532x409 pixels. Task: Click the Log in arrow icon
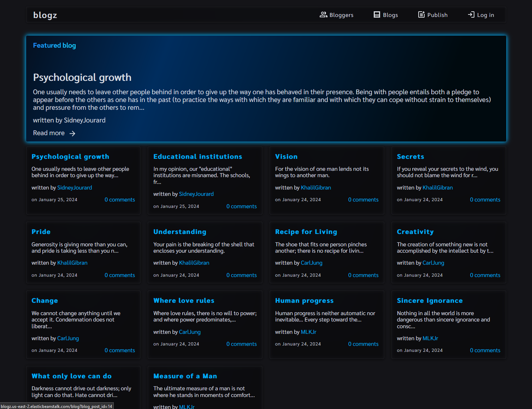pyautogui.click(x=471, y=15)
